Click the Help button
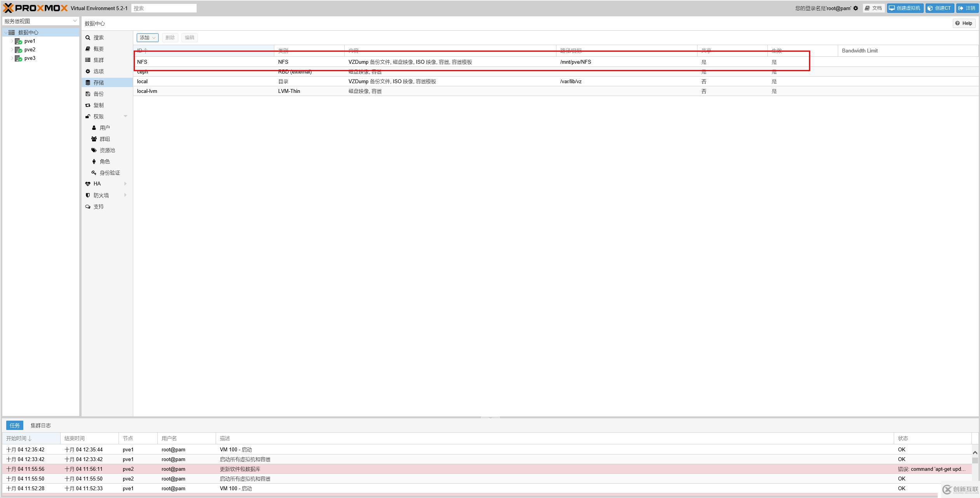 click(x=964, y=23)
